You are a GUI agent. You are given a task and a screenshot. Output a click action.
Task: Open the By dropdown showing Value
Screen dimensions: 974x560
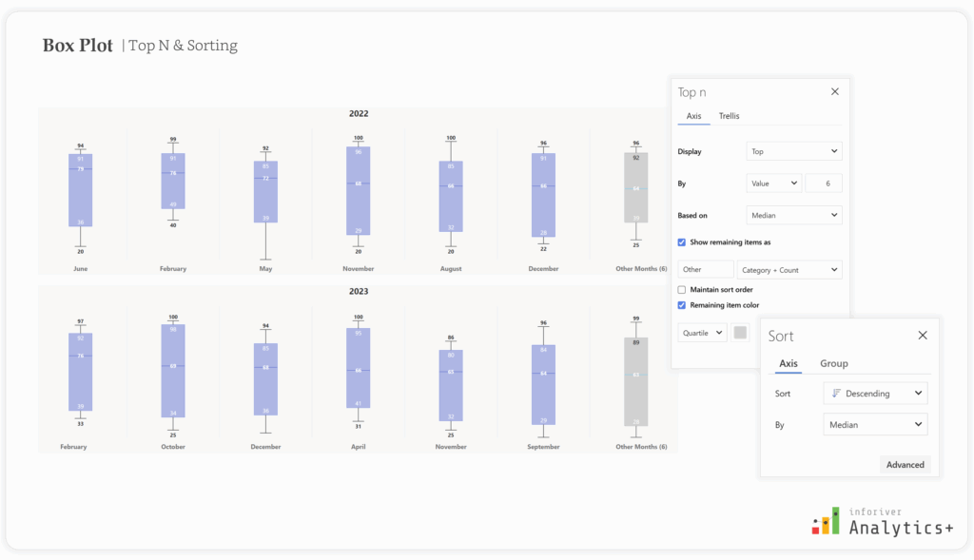click(772, 183)
